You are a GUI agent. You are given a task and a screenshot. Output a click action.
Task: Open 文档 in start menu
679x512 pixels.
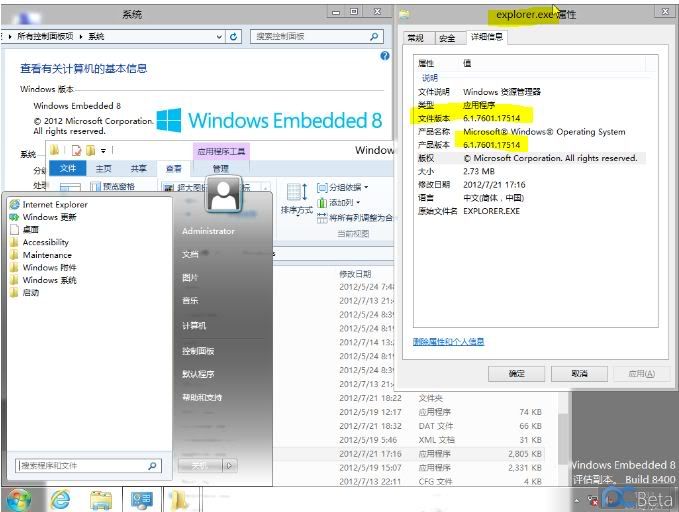(190, 254)
